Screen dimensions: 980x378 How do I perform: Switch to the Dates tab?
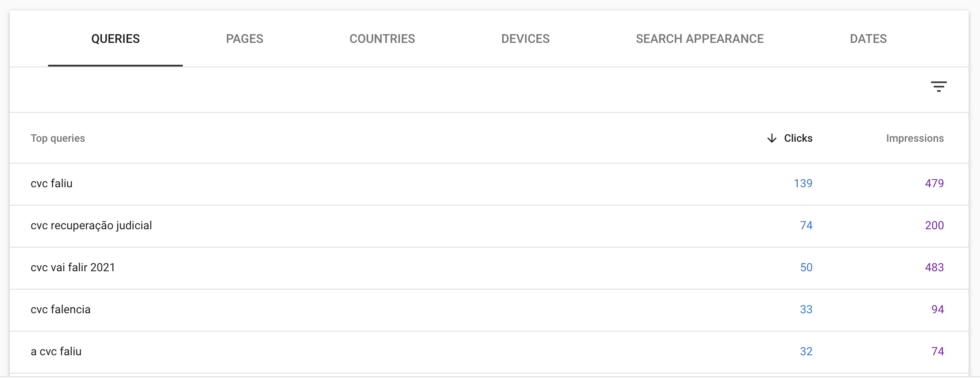click(868, 39)
